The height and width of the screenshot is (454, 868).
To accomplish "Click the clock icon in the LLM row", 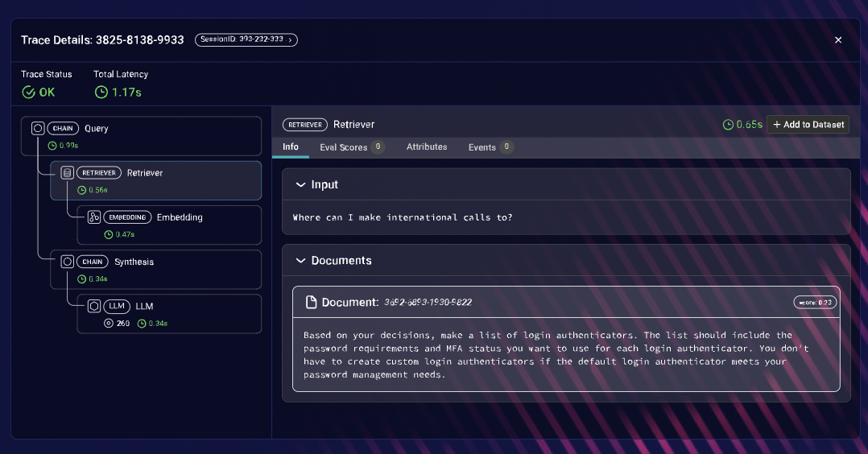I will point(142,324).
